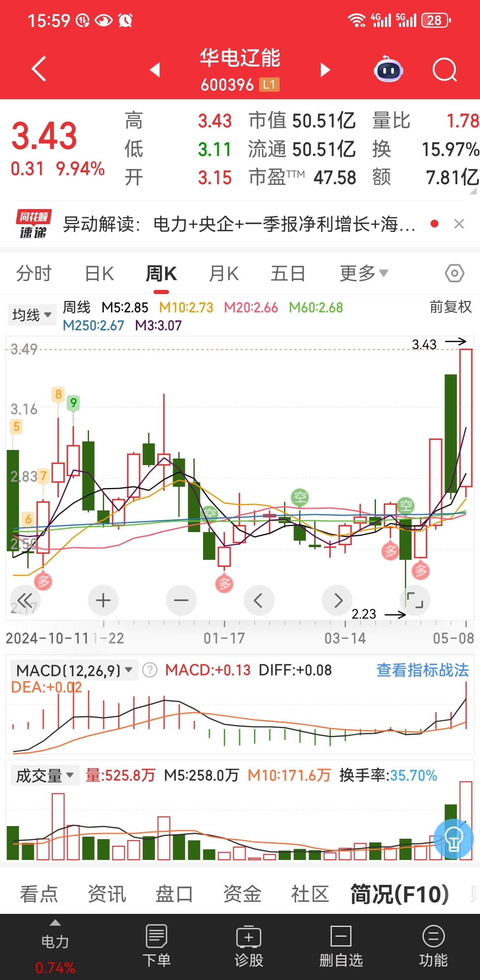Go to previous stock with left triangle
Image resolution: width=480 pixels, height=980 pixels.
(155, 70)
